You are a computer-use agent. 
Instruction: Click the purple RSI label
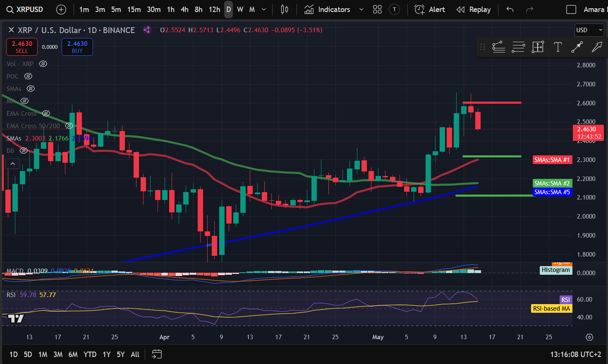[x=565, y=300]
